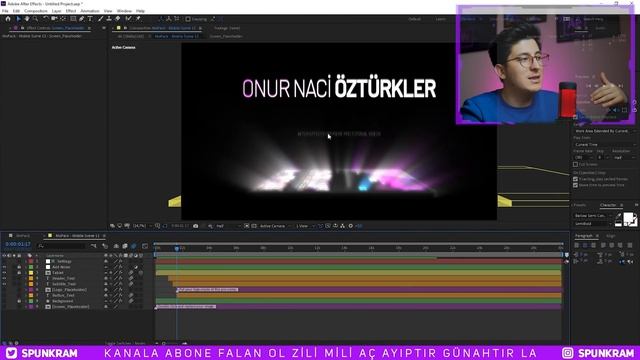Open the Barlow Semi Condensed font family dropdown
This screenshot has height=360, width=640.
coord(593,216)
